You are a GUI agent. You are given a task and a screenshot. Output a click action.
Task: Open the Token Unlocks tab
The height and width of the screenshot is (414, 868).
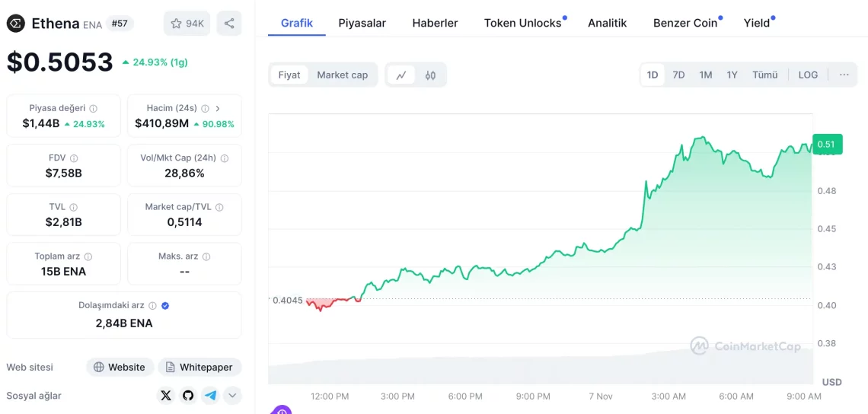522,24
